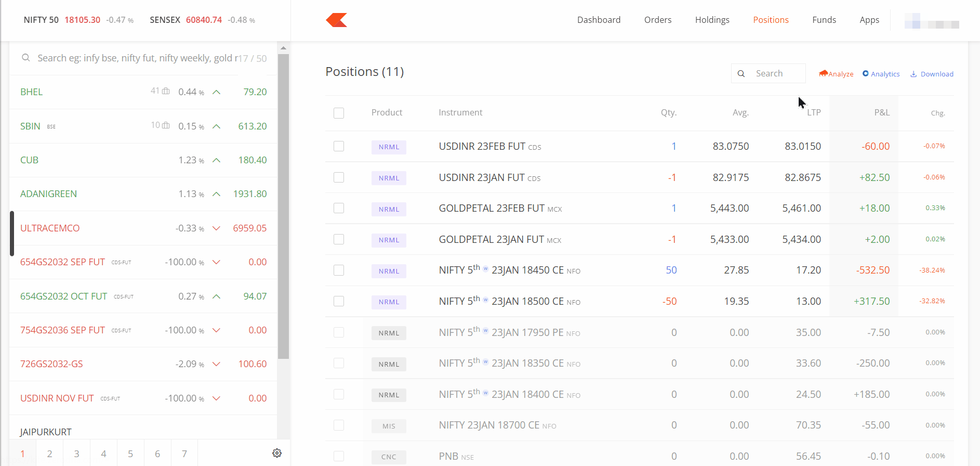Check the NIFTY 23JAN 18350 CE row
The width and height of the screenshot is (980, 466).
click(x=339, y=363)
